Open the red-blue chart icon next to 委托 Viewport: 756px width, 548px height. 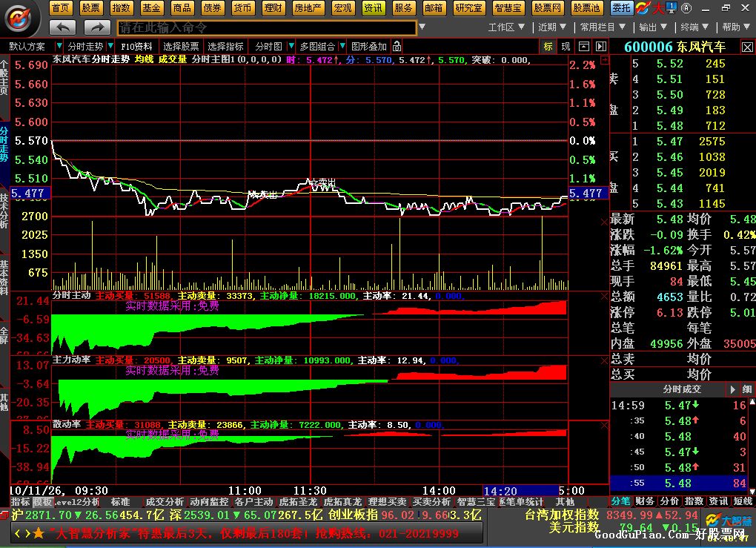643,7
